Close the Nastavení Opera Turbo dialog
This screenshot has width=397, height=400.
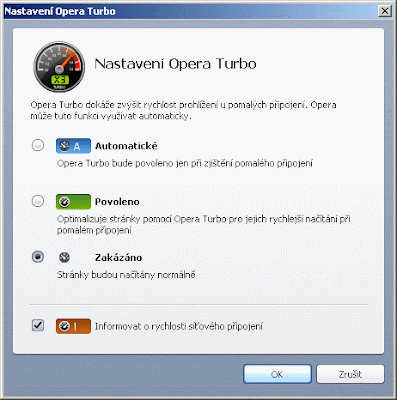[x=385, y=11]
